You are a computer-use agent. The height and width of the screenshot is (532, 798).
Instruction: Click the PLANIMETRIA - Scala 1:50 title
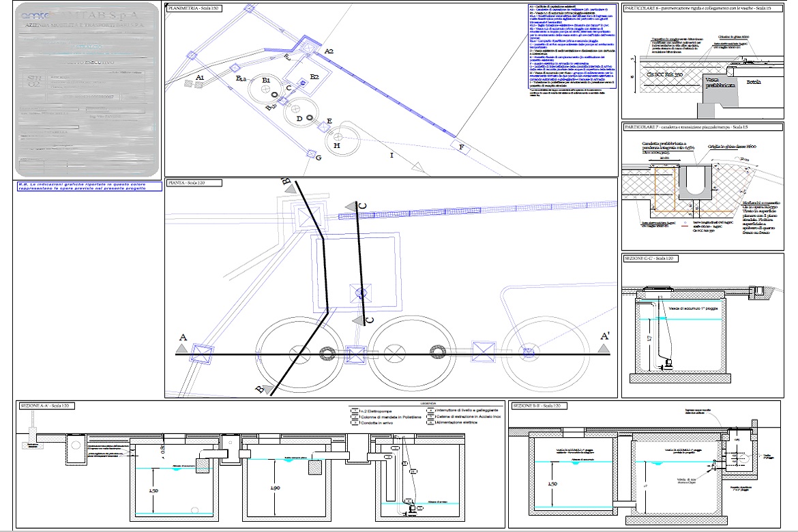194,6
